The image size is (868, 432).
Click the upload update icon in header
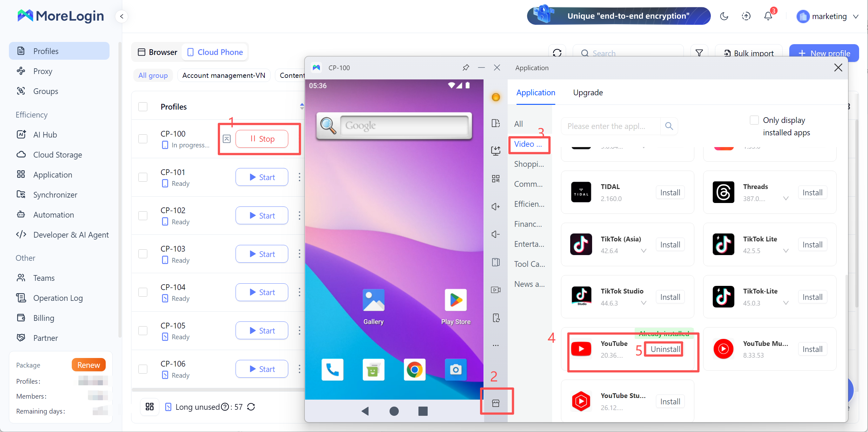point(746,16)
